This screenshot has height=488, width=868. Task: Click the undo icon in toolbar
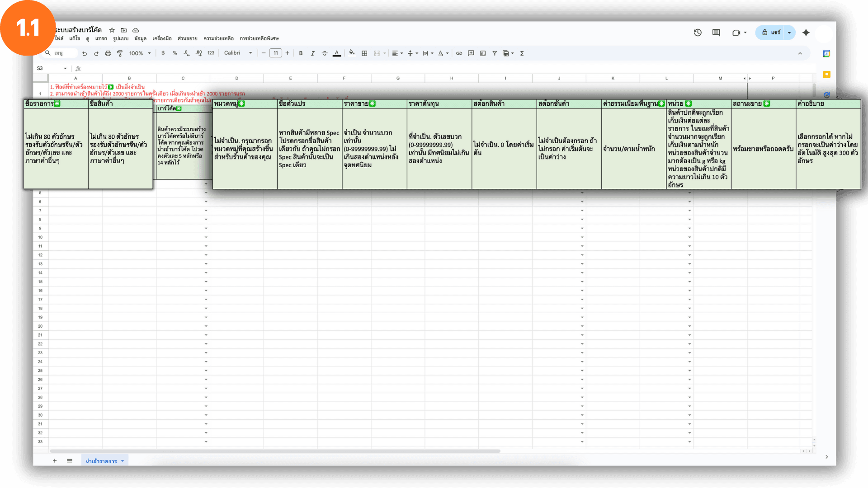click(85, 53)
